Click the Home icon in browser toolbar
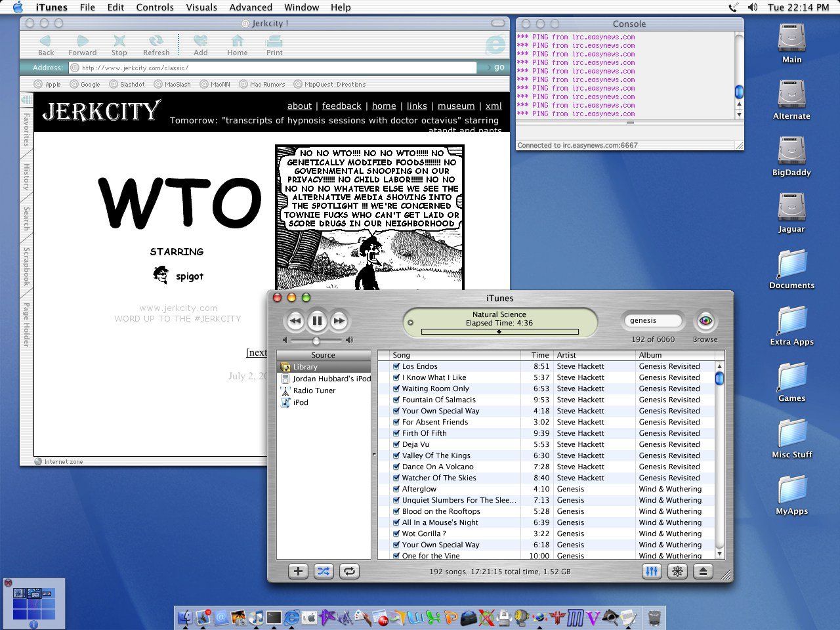 click(238, 45)
